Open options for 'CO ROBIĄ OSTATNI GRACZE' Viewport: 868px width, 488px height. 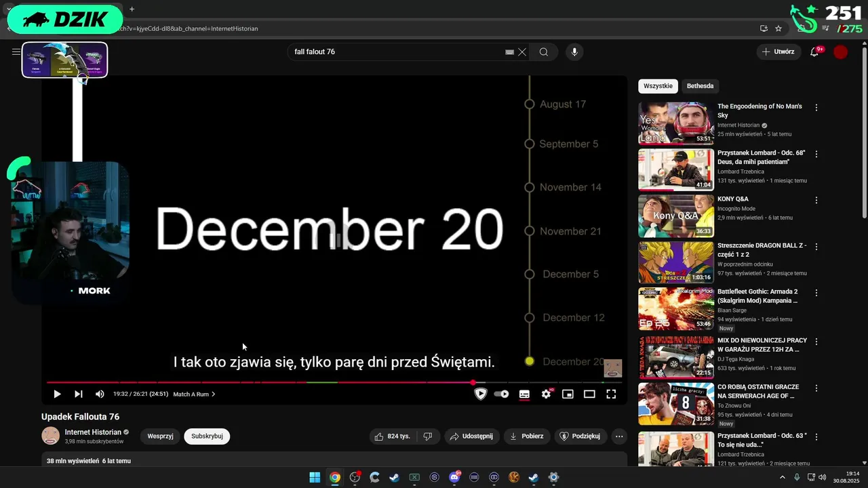[x=816, y=388]
